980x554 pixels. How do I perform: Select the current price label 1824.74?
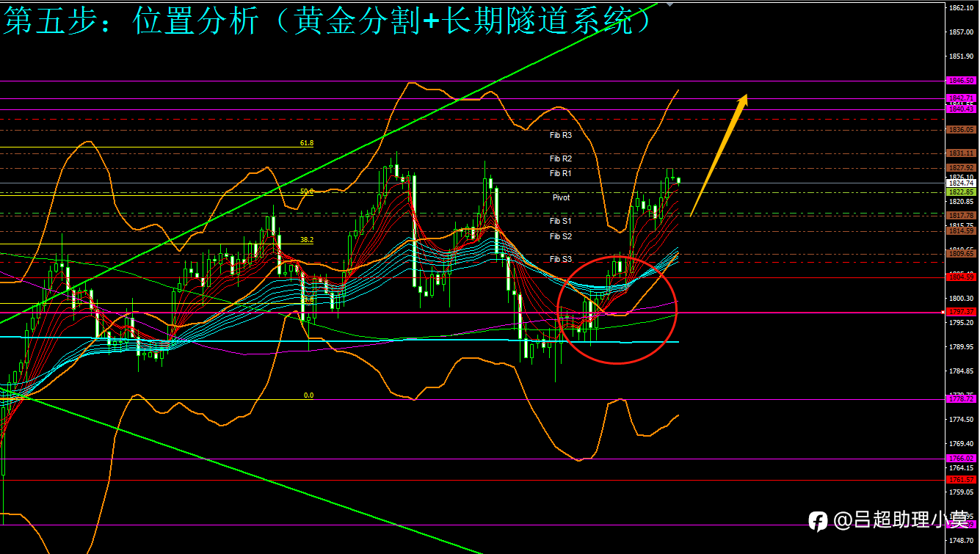(961, 183)
